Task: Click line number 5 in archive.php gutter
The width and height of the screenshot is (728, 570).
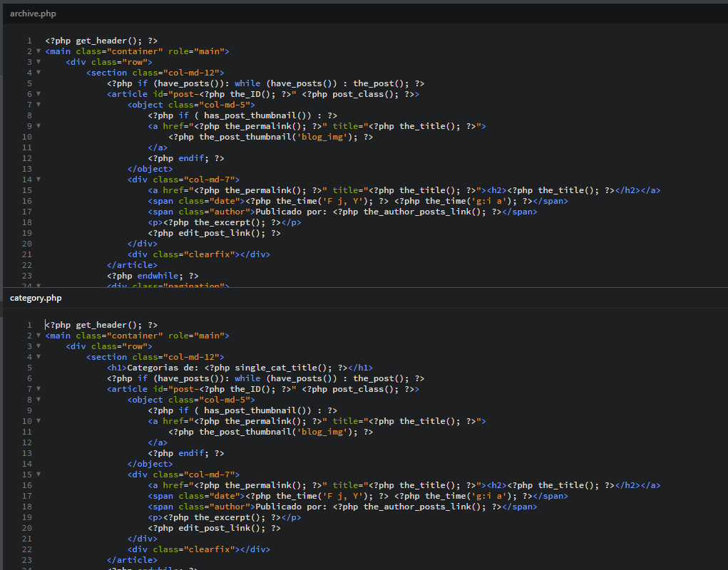Action: point(29,83)
